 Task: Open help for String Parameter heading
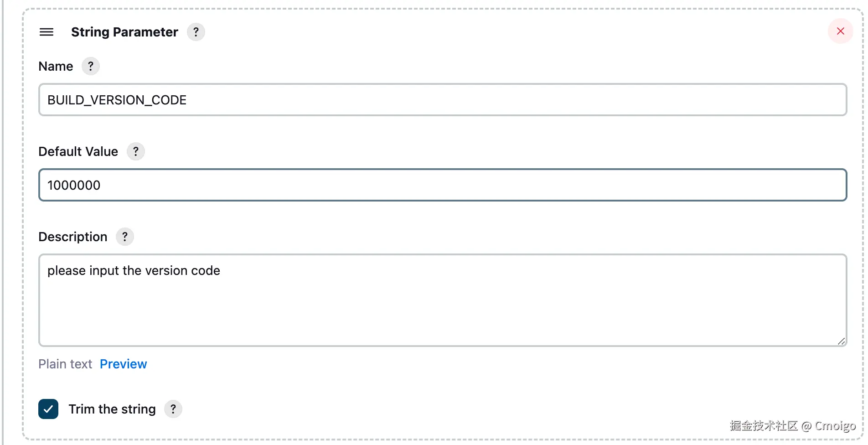pyautogui.click(x=196, y=32)
